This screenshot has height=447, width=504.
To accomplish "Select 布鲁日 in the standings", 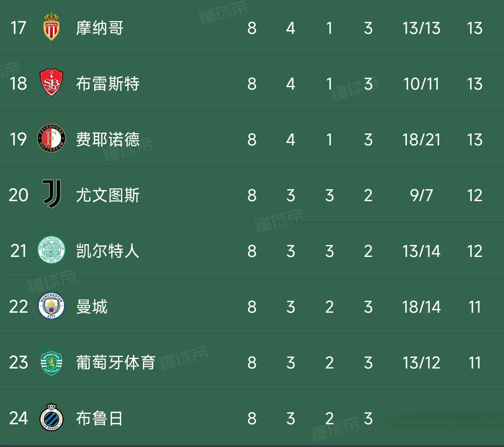I will 100,418.
